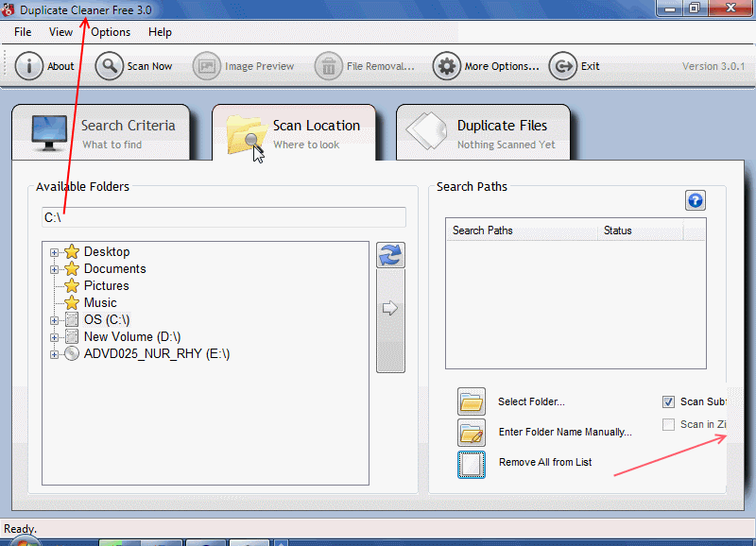This screenshot has height=546, width=756.
Task: Select the OS (C:\) entry
Action: (107, 319)
